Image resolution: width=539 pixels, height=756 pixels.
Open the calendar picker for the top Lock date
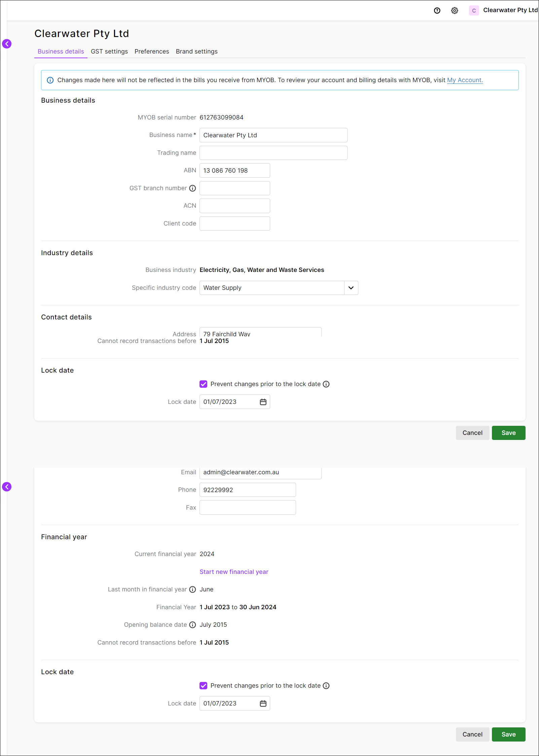click(x=263, y=402)
